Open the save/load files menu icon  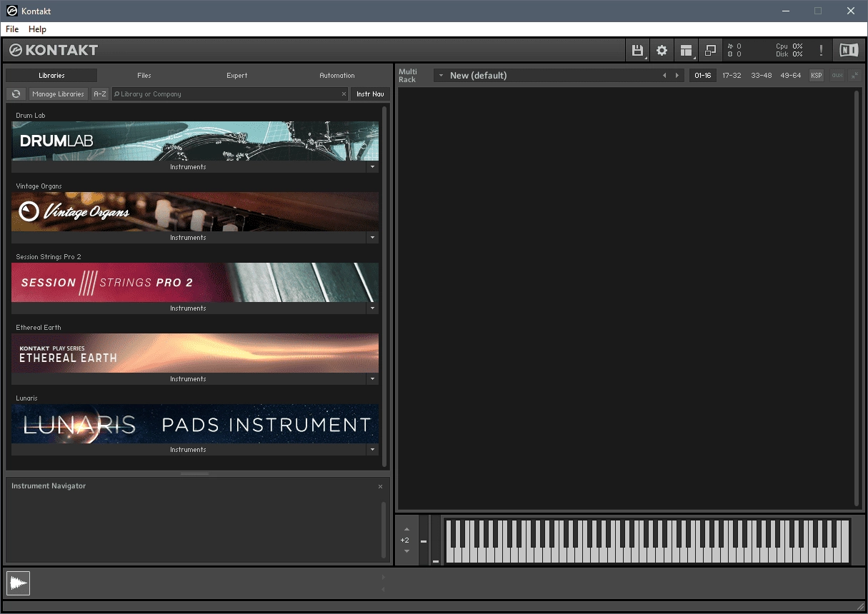[x=638, y=50]
